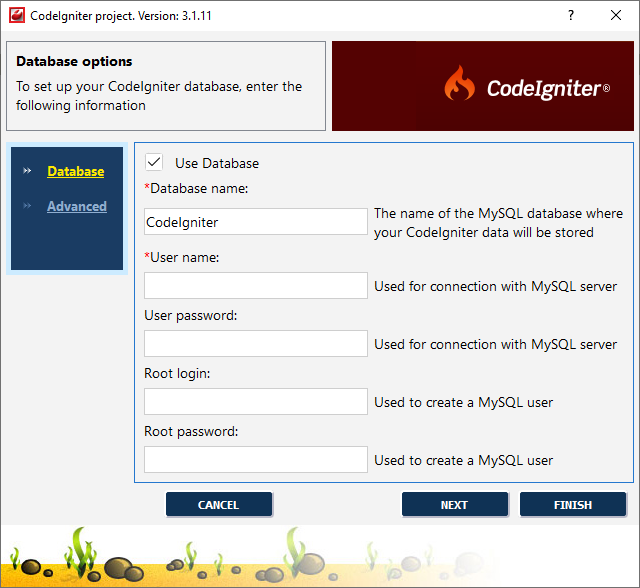Click the 'Database options' heading
Viewport: 640px width, 588px height.
pos(74,61)
